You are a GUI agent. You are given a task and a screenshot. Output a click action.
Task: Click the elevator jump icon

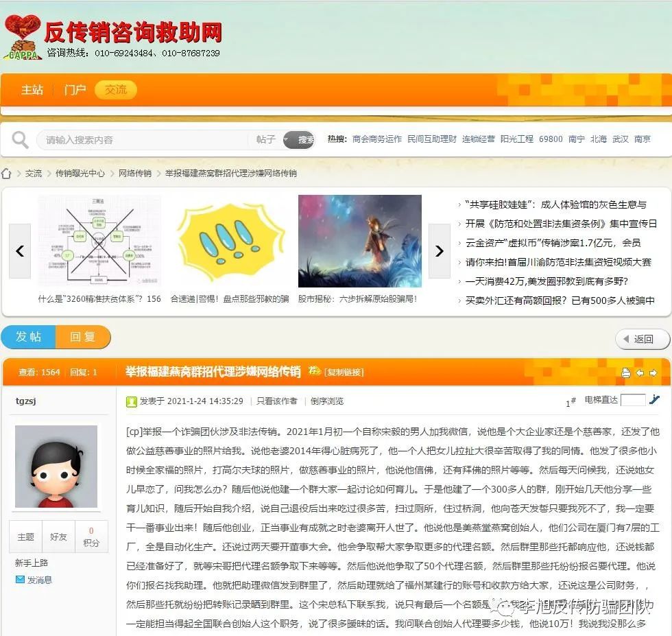point(654,400)
